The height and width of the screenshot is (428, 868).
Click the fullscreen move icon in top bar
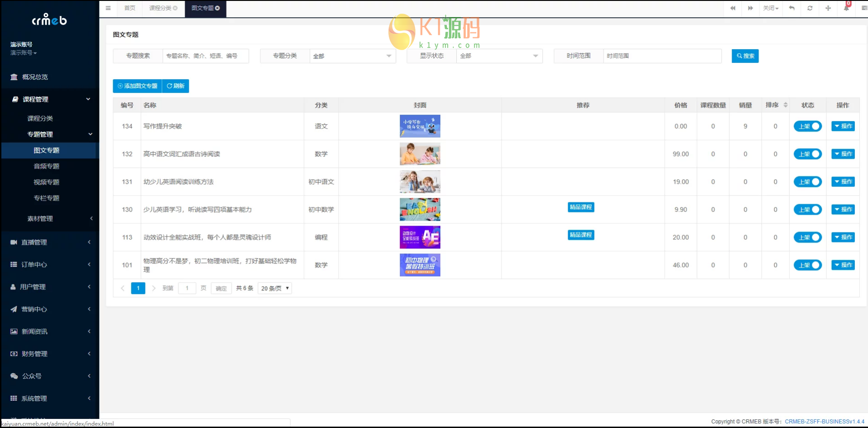[x=828, y=8]
